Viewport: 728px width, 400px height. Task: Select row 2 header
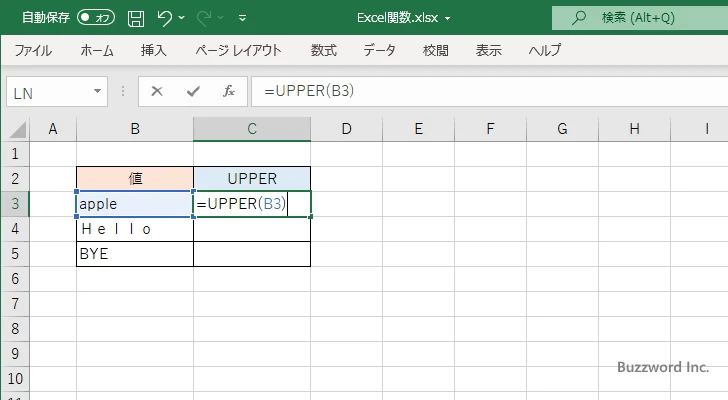click(x=15, y=179)
